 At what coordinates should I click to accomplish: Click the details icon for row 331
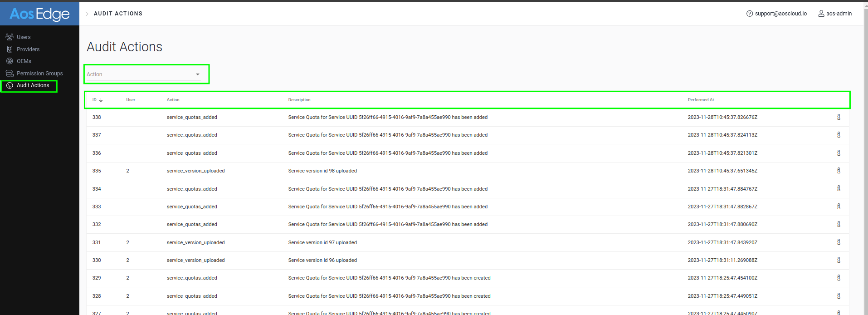pyautogui.click(x=839, y=242)
